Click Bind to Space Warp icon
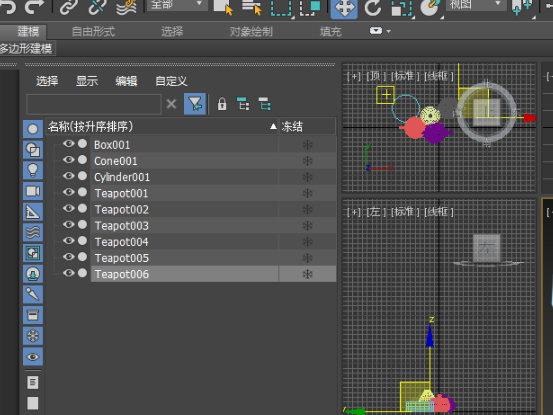 [126, 7]
